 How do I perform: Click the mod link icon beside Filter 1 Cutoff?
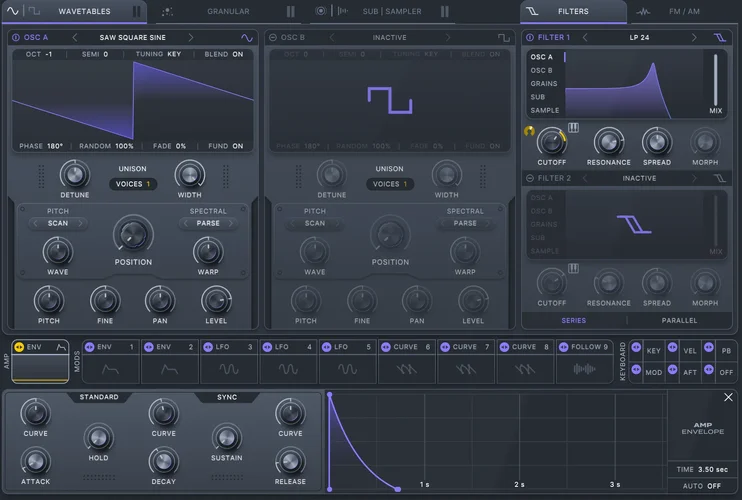click(x=530, y=131)
